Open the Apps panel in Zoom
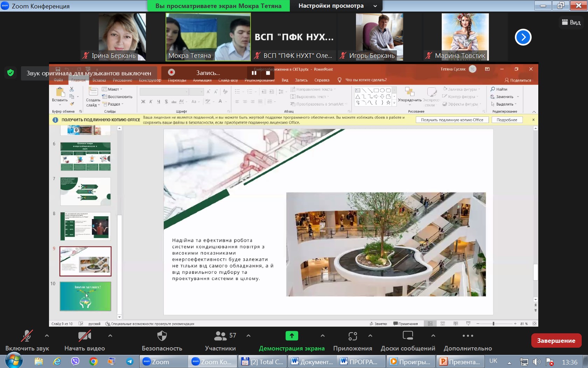The width and height of the screenshot is (588, 368). point(352,341)
